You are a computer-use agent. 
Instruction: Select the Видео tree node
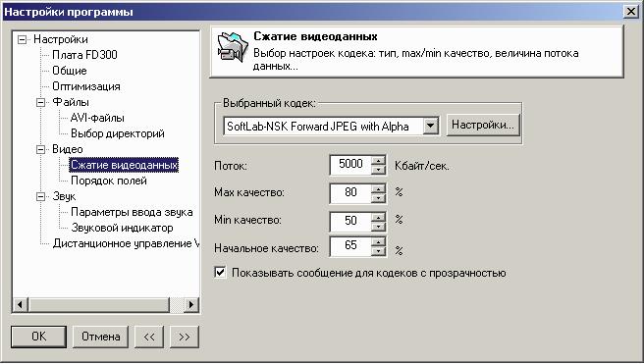(x=68, y=149)
